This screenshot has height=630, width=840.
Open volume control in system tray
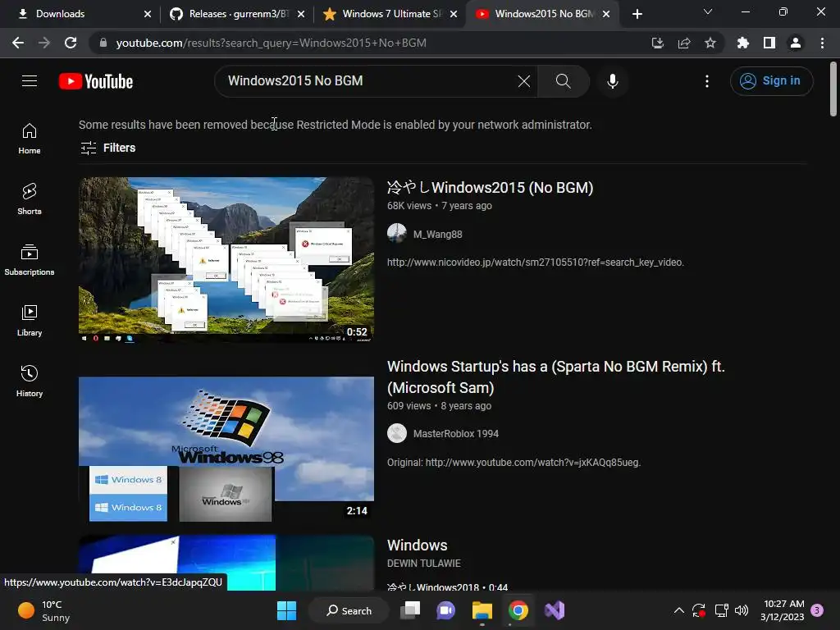[x=742, y=610]
